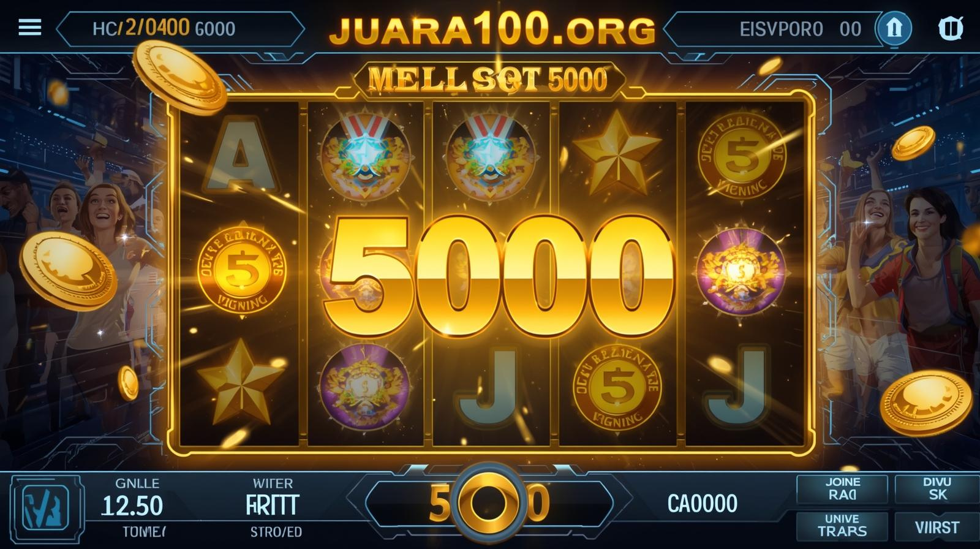Click the home icon button
This screenshot has height=549, width=980.
coord(894,28)
